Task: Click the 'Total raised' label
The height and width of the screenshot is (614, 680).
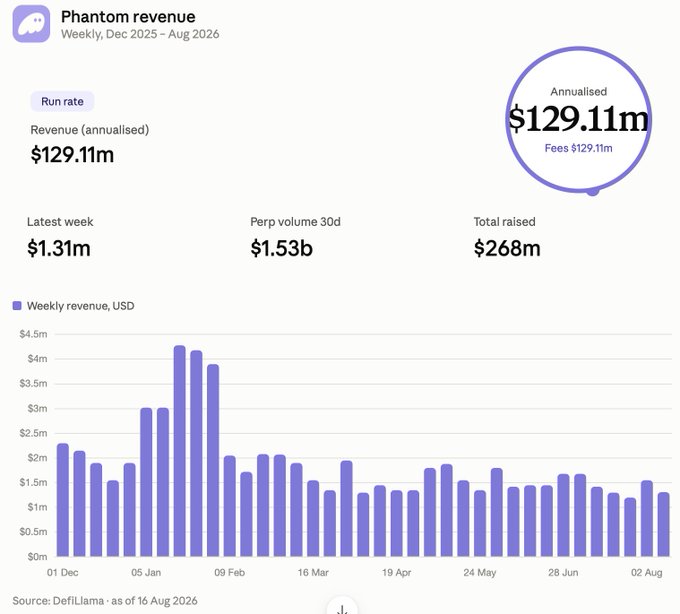Action: tap(504, 222)
